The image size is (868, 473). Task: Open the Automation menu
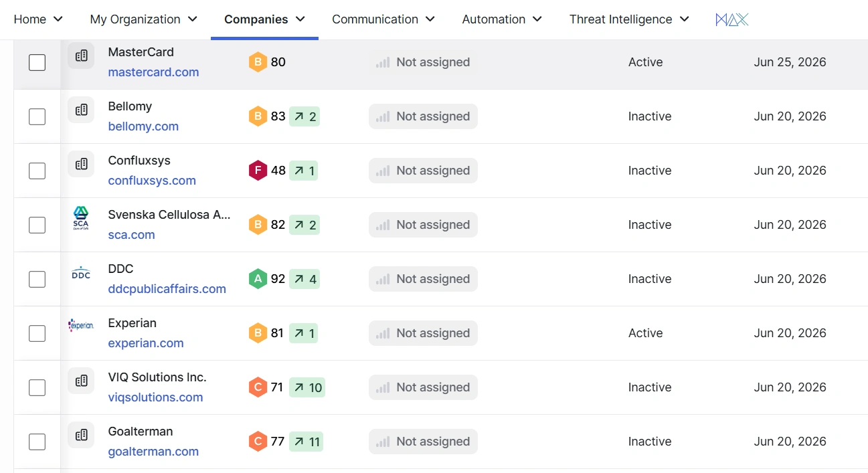pyautogui.click(x=502, y=19)
